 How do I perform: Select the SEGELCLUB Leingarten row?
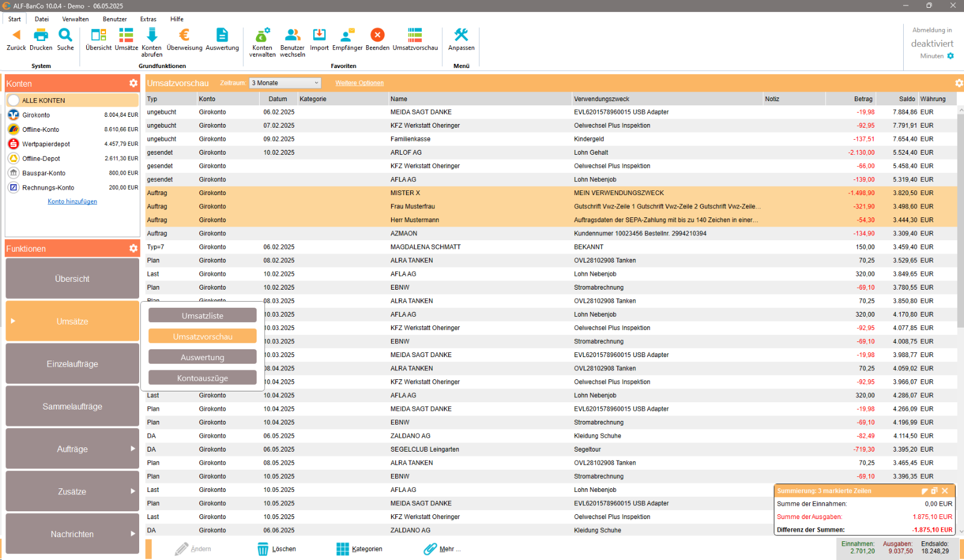click(551, 449)
